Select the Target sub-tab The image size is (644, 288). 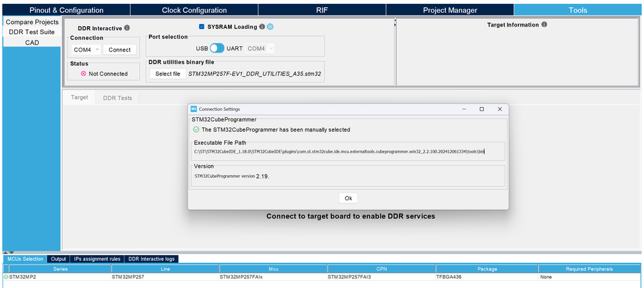[79, 98]
